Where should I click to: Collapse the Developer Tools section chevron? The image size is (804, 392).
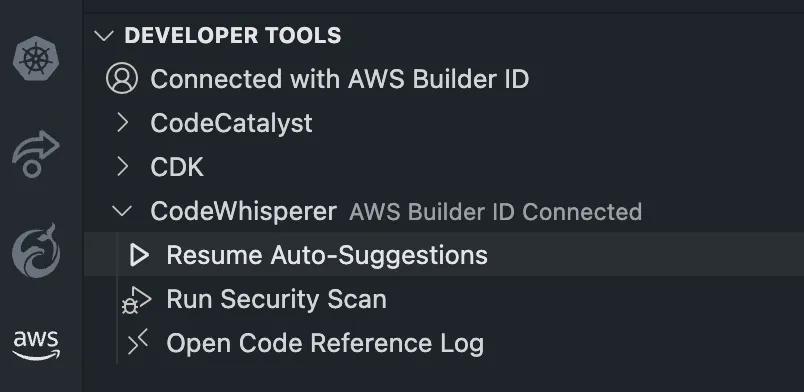[104, 36]
